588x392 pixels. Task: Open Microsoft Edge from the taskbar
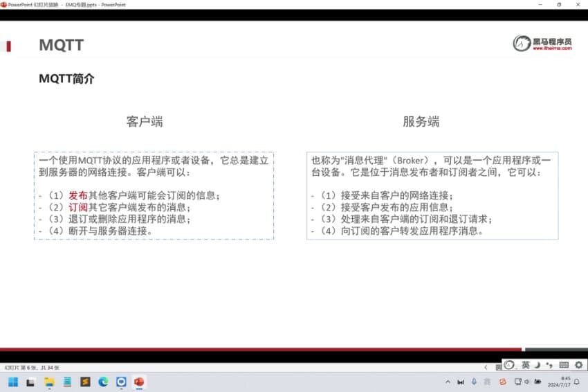coord(103,382)
